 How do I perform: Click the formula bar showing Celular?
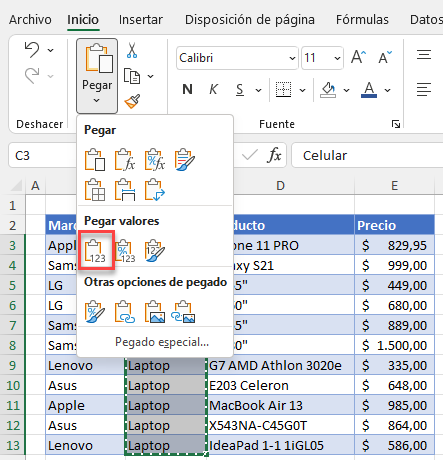click(x=367, y=155)
